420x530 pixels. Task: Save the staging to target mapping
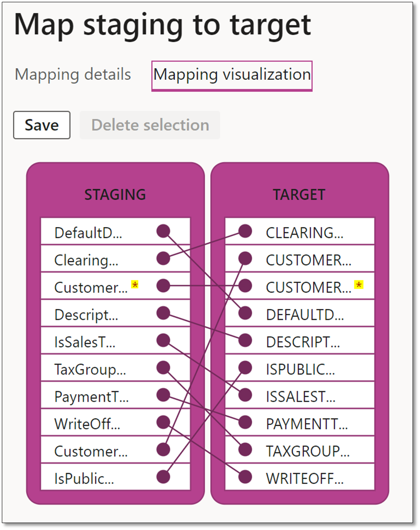pyautogui.click(x=42, y=125)
